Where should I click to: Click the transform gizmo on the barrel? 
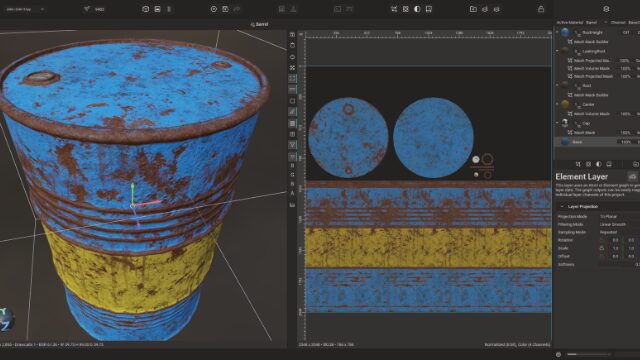tap(133, 205)
